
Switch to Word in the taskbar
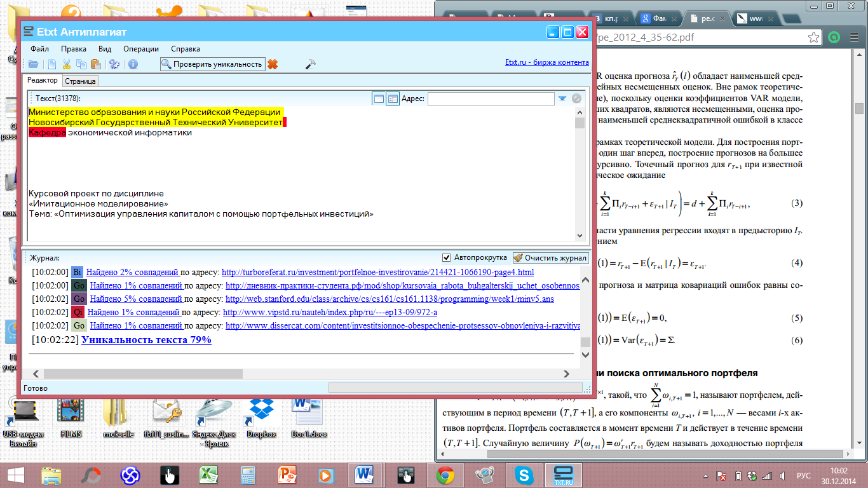365,474
